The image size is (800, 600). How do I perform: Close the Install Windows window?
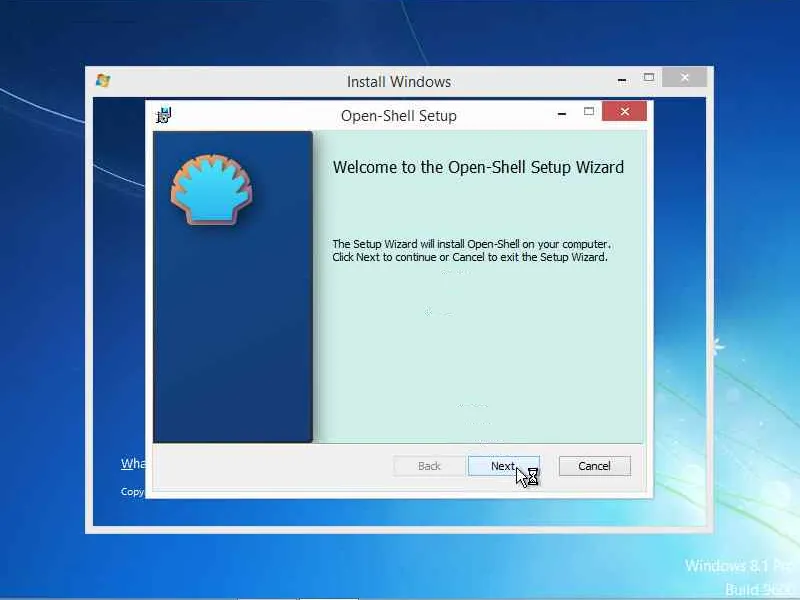(685, 77)
